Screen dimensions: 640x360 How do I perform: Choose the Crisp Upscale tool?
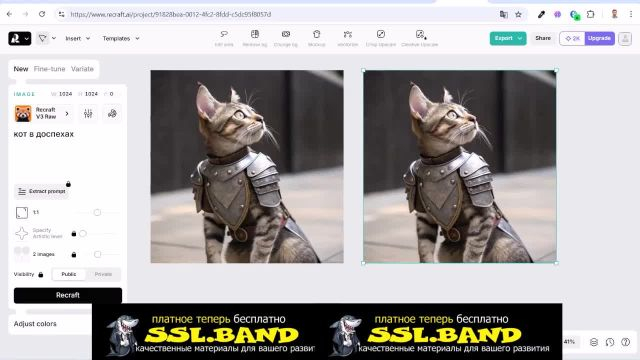pos(381,38)
